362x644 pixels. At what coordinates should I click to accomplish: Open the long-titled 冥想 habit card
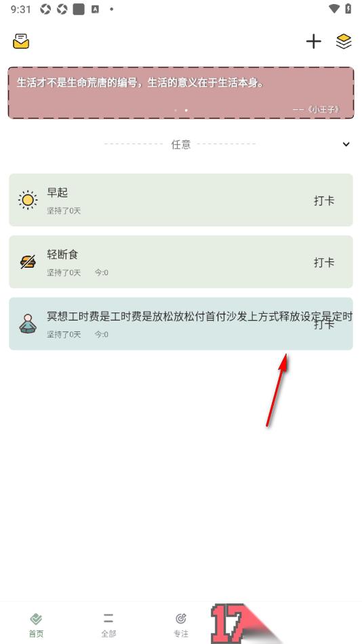[x=181, y=323]
